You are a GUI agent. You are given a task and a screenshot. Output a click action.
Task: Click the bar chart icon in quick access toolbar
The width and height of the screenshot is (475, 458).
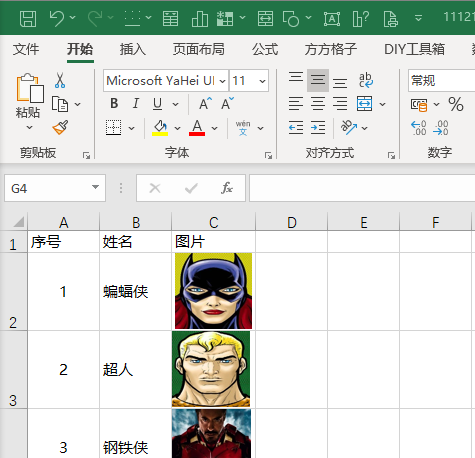(200, 18)
